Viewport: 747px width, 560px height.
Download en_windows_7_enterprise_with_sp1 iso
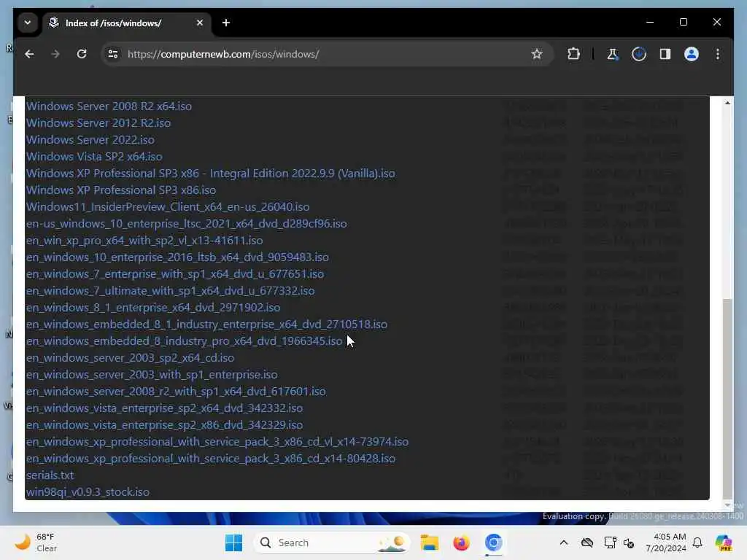click(x=175, y=274)
